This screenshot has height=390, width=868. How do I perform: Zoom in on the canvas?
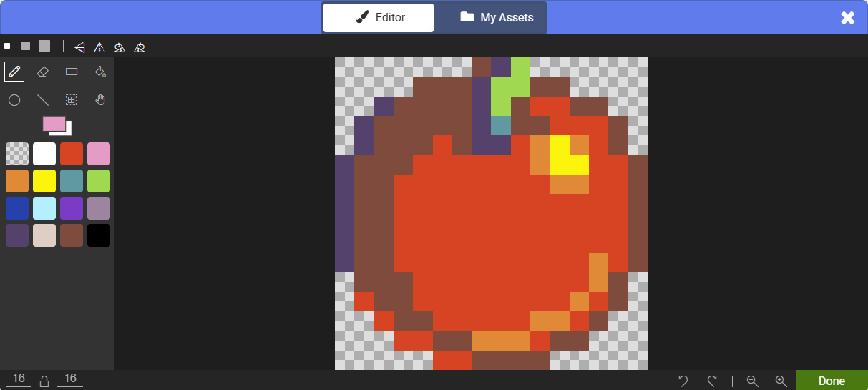pyautogui.click(x=781, y=381)
